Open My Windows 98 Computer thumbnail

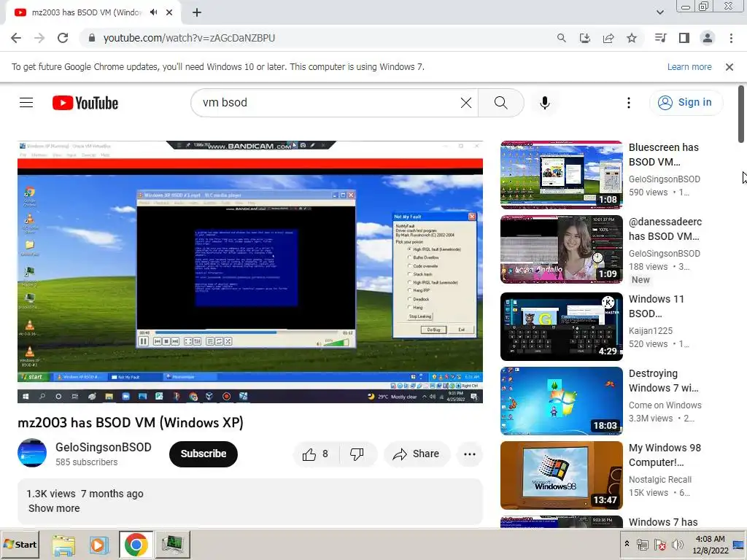[x=561, y=475]
